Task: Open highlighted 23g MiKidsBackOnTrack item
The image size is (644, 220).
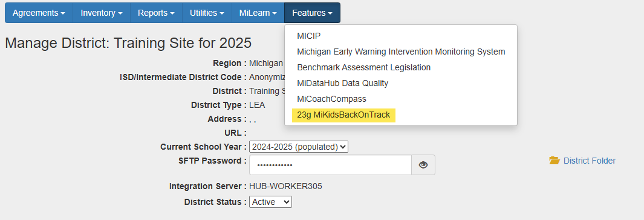Action: [x=343, y=115]
